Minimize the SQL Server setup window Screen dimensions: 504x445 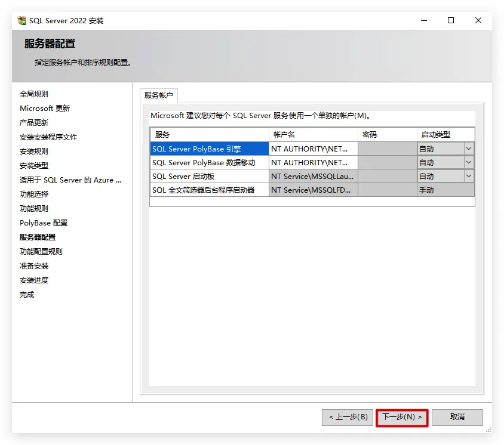pyautogui.click(x=423, y=21)
